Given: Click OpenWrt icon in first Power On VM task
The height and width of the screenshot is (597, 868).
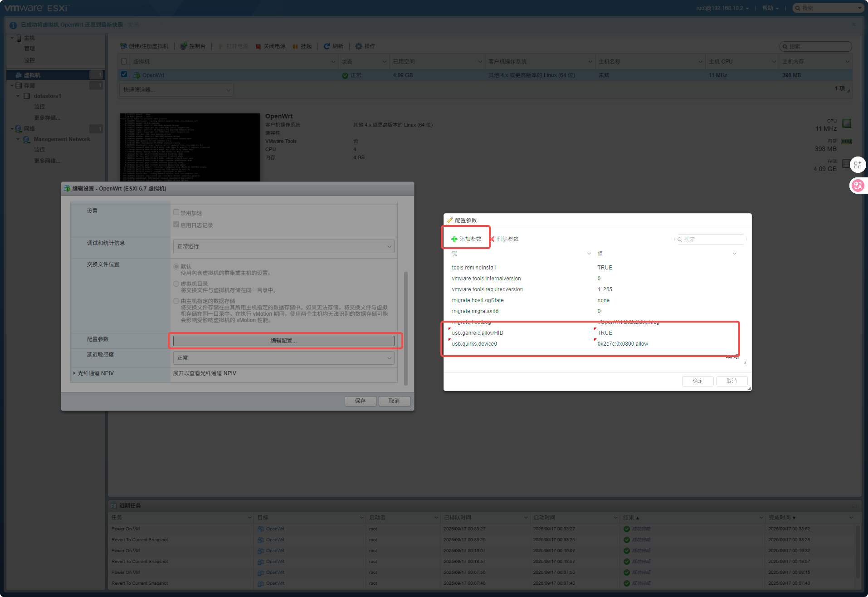Looking at the screenshot, I should pyautogui.click(x=261, y=529).
